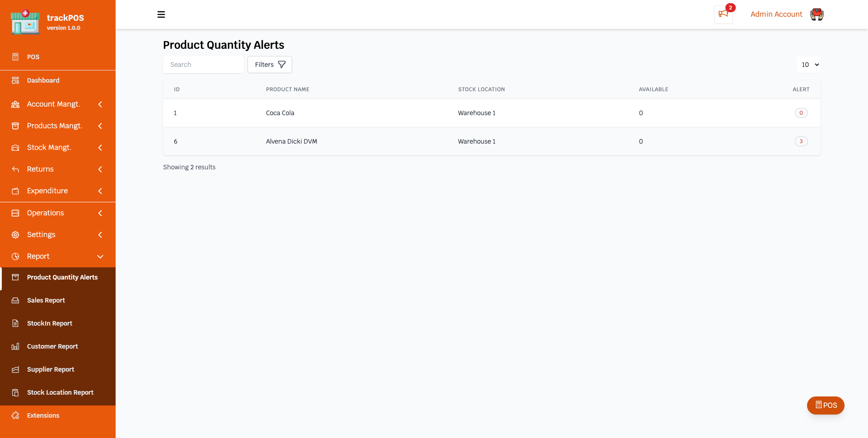Expand the Account Mangt. section

[x=100, y=104]
